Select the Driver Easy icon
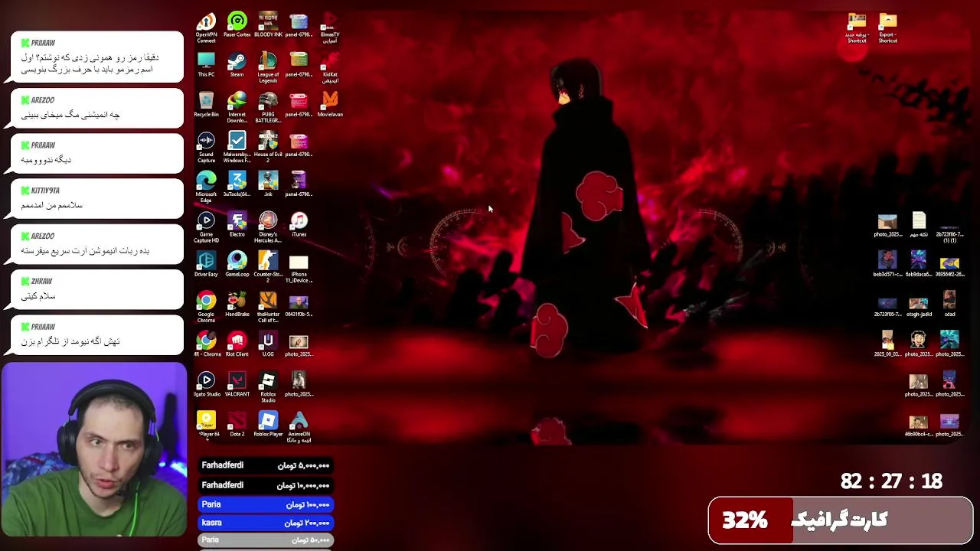 pyautogui.click(x=206, y=264)
